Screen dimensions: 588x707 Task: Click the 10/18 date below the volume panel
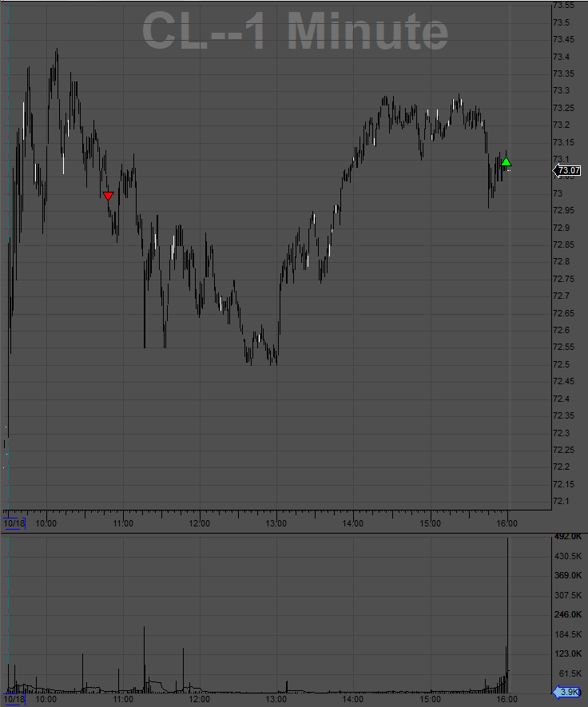(x=14, y=699)
